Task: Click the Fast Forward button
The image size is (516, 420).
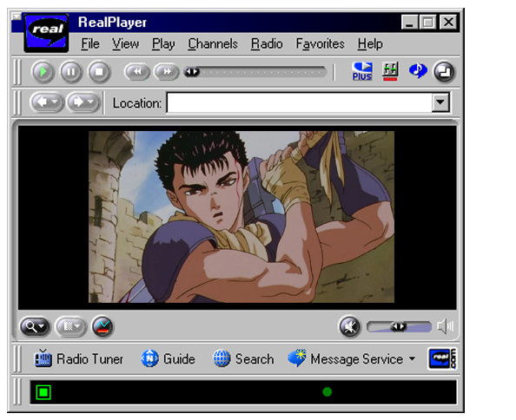Action: (x=167, y=72)
